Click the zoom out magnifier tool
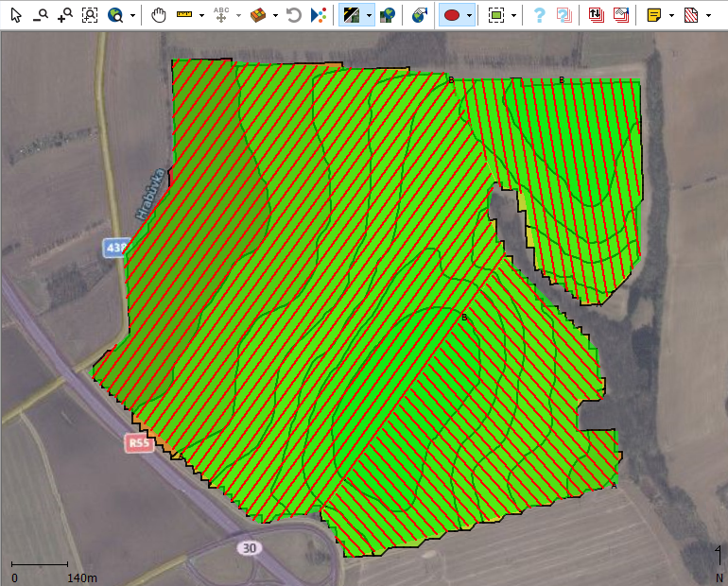The width and height of the screenshot is (728, 586). point(41,15)
